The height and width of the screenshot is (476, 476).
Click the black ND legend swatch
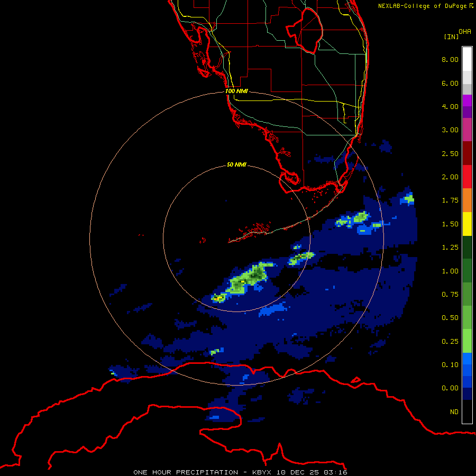click(x=467, y=411)
